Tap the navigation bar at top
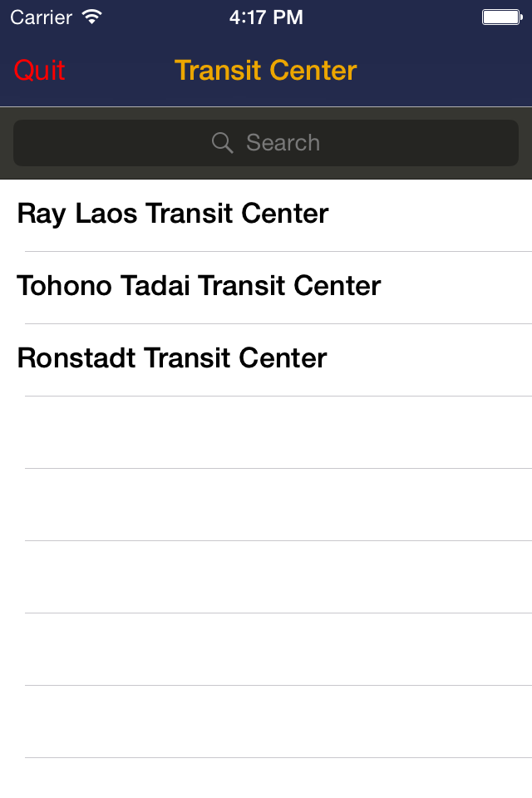532x798 pixels. [266, 71]
